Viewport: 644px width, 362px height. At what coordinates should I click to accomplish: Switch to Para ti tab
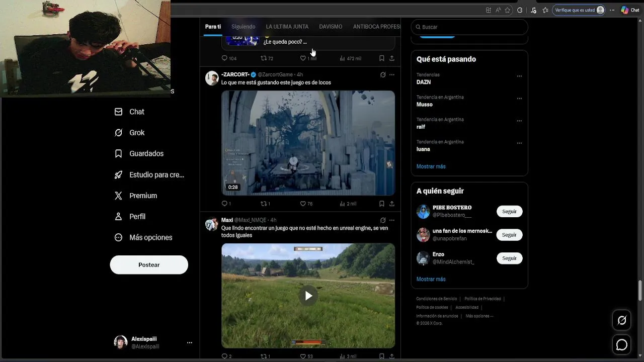pos(213,27)
